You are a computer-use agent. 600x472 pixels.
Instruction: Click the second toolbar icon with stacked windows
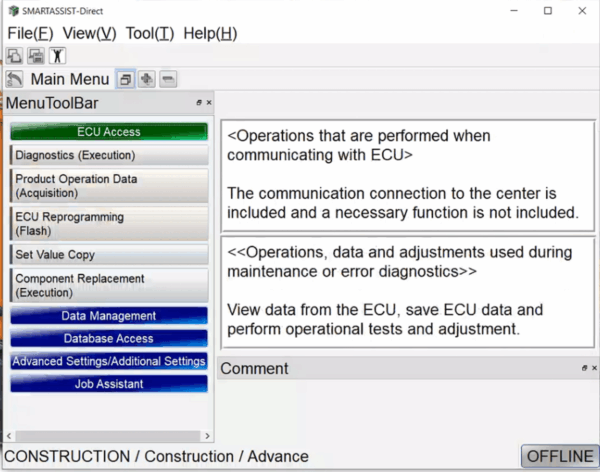[x=35, y=55]
